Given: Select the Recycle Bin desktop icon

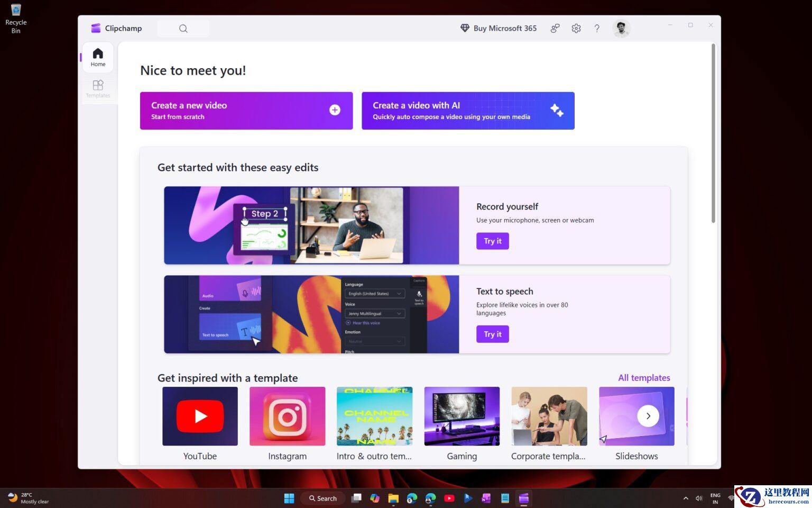Looking at the screenshot, I should click(x=16, y=19).
